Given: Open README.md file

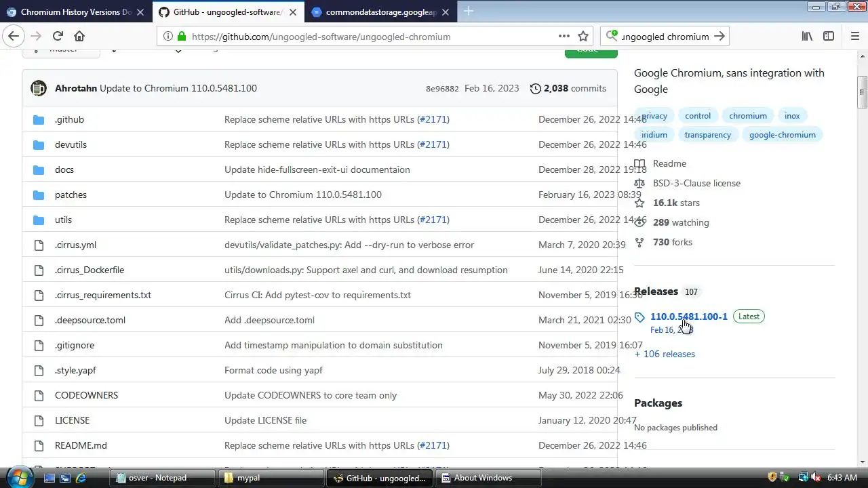Looking at the screenshot, I should [81, 446].
